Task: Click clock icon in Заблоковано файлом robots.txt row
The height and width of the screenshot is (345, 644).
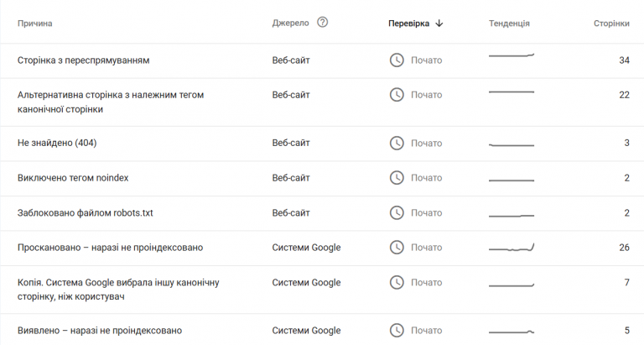Action: click(397, 213)
